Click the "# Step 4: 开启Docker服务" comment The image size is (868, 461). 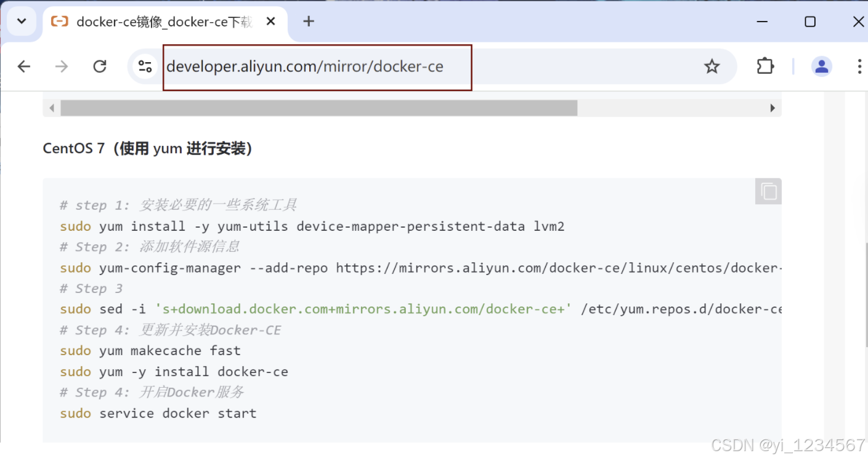point(152,392)
